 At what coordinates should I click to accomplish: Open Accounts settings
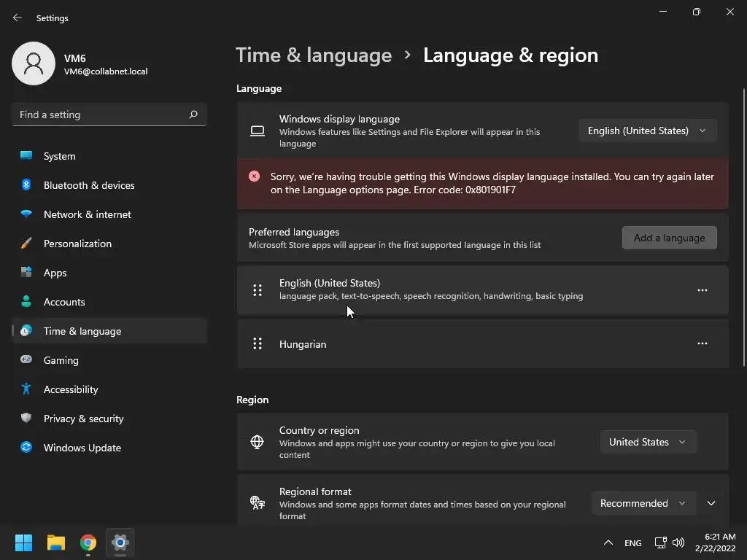point(109,301)
